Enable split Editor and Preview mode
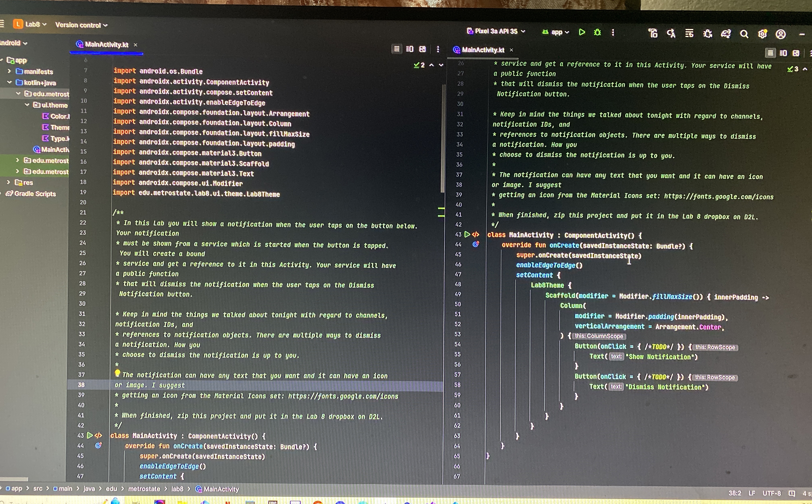812x504 pixels. point(783,53)
